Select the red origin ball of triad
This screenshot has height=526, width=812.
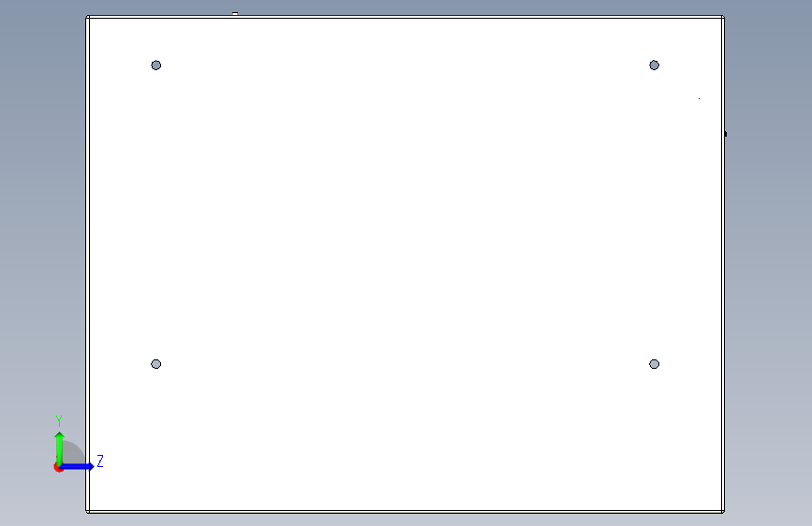coord(58,467)
